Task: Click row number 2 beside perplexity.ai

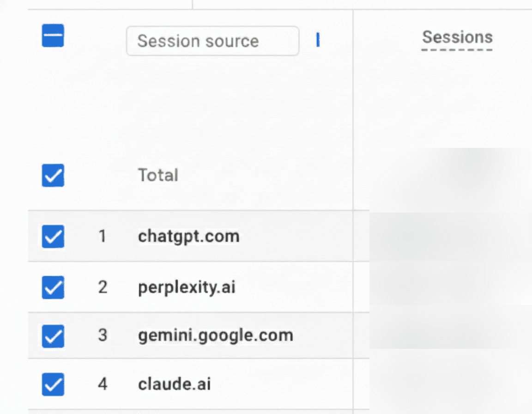Action: pos(102,287)
